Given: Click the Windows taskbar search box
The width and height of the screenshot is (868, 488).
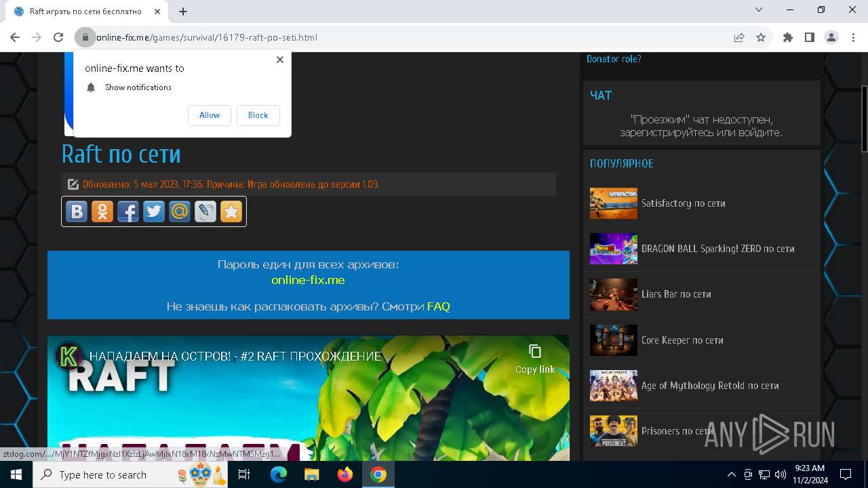Looking at the screenshot, I should tap(132, 474).
